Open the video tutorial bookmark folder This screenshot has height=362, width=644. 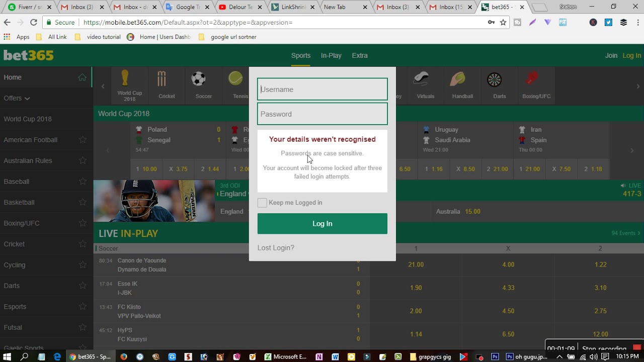point(98,37)
